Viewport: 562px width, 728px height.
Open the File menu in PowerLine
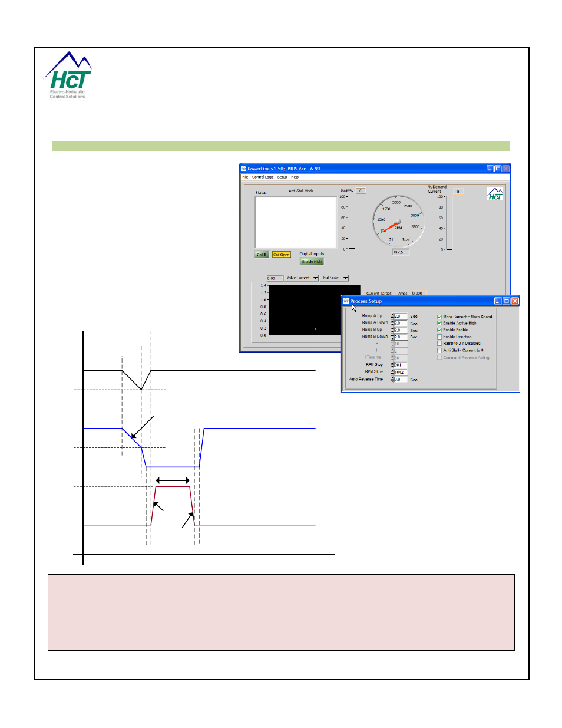pos(245,177)
